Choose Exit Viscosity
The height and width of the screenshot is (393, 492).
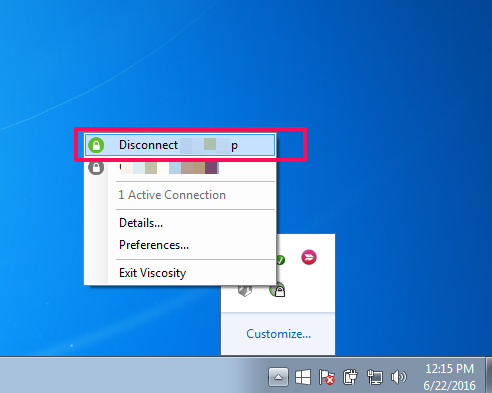coord(152,273)
